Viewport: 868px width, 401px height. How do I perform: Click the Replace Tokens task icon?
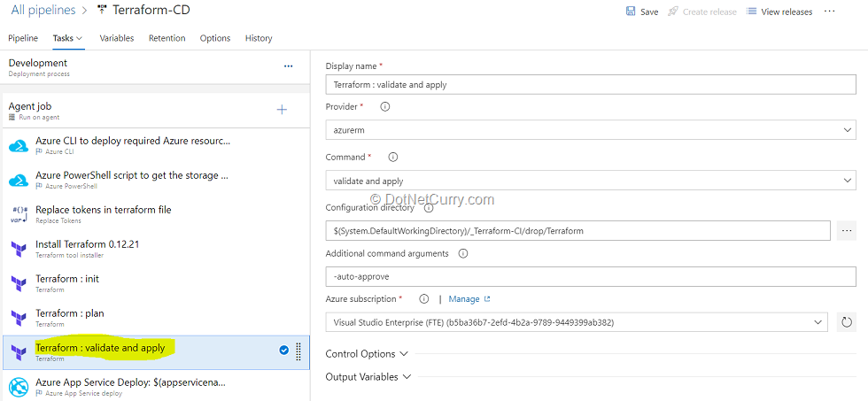point(19,214)
